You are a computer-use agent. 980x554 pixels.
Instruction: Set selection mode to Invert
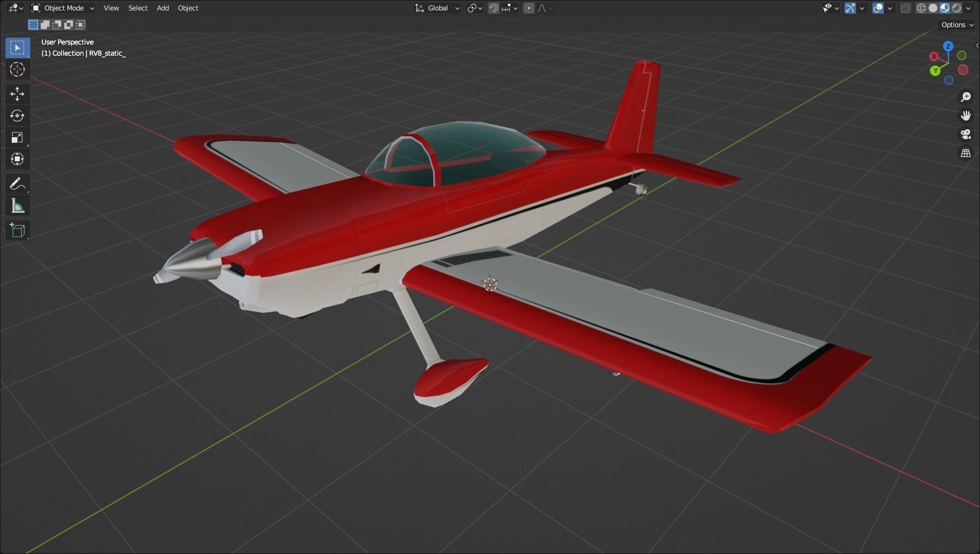[x=69, y=25]
